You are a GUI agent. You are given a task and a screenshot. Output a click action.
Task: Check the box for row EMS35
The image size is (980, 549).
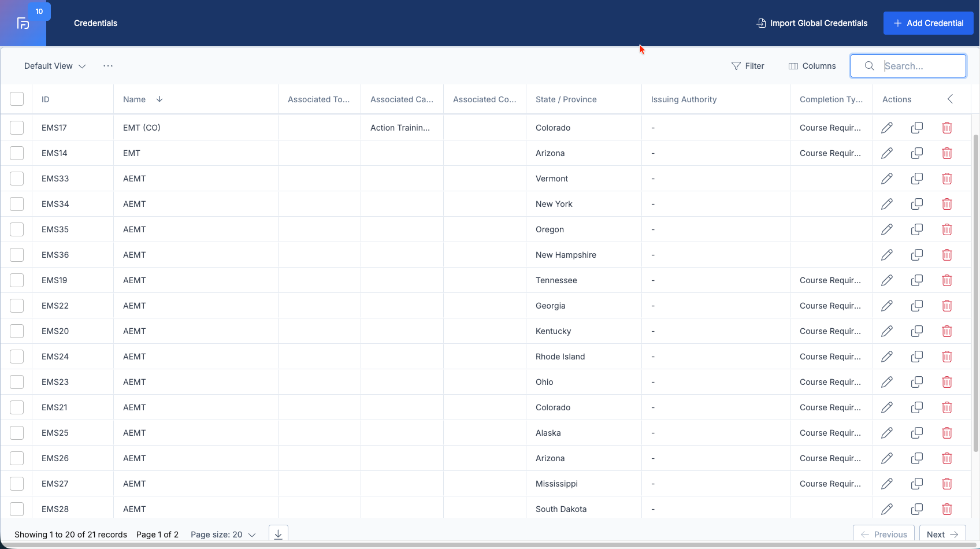pos(17,229)
